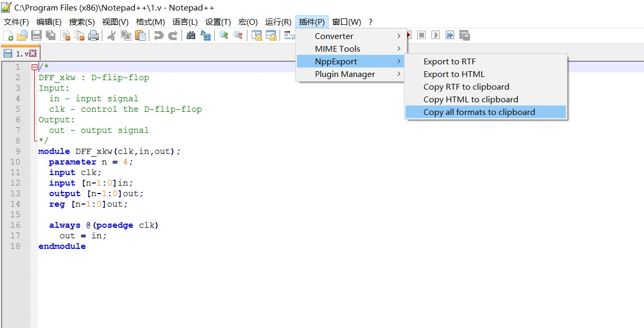Open the 文件(F) menu

pos(16,22)
